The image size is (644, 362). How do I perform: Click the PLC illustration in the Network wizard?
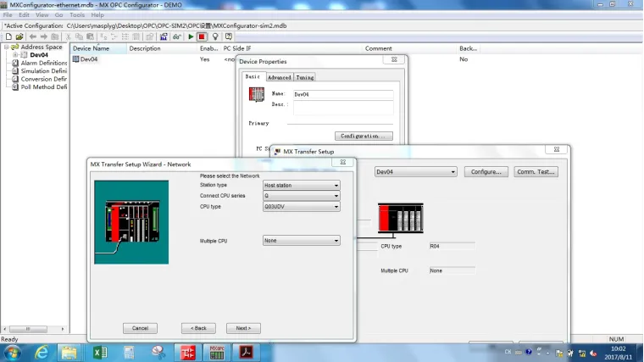[x=131, y=222]
